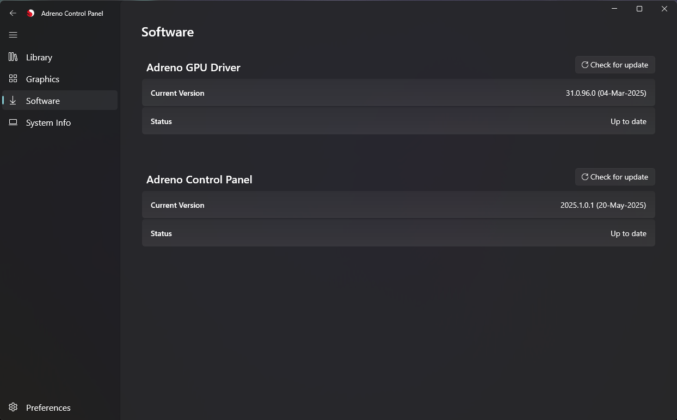Click the back arrow in title bar
This screenshot has height=420, width=677.
(13, 13)
